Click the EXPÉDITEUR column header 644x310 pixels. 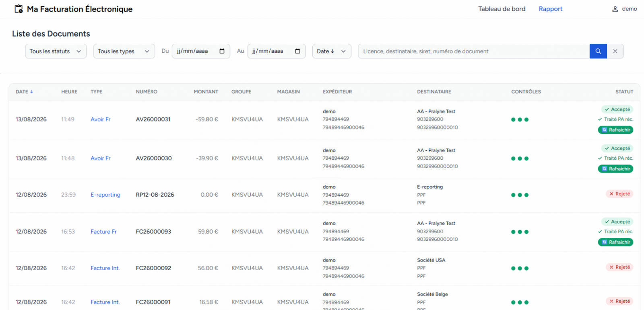(337, 92)
